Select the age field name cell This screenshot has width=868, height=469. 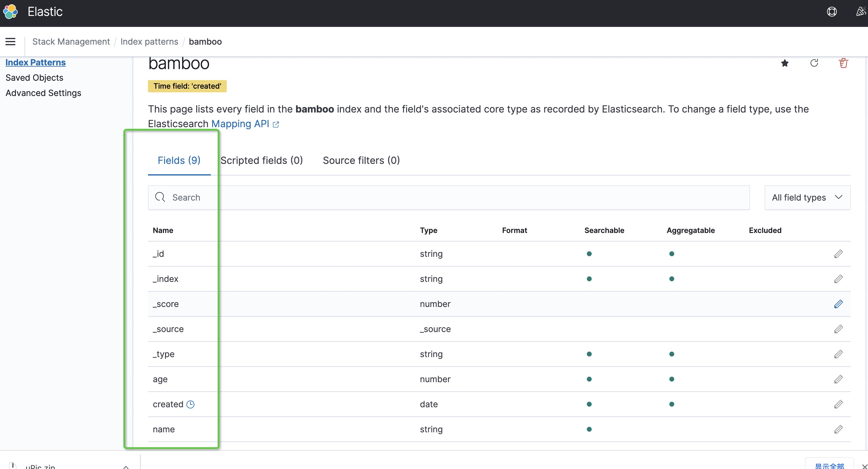[x=160, y=379]
